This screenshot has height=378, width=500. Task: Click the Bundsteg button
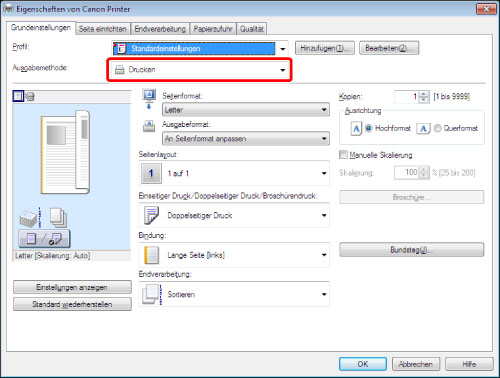click(x=411, y=250)
